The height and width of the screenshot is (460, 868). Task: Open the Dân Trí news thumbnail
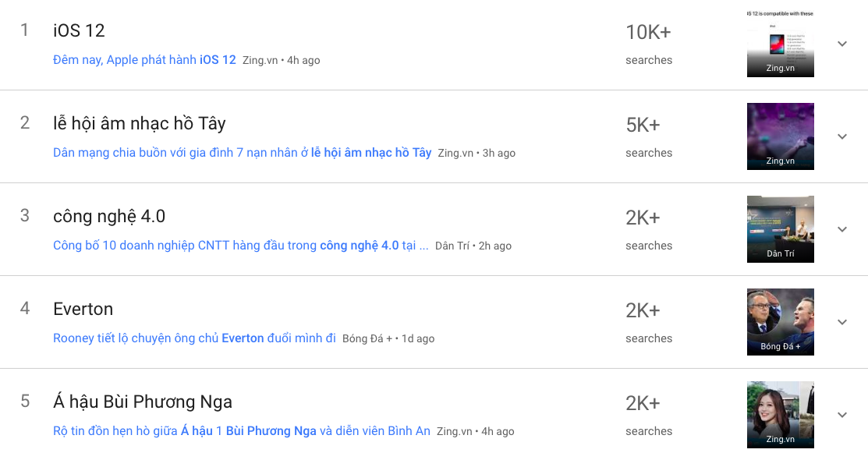point(780,229)
